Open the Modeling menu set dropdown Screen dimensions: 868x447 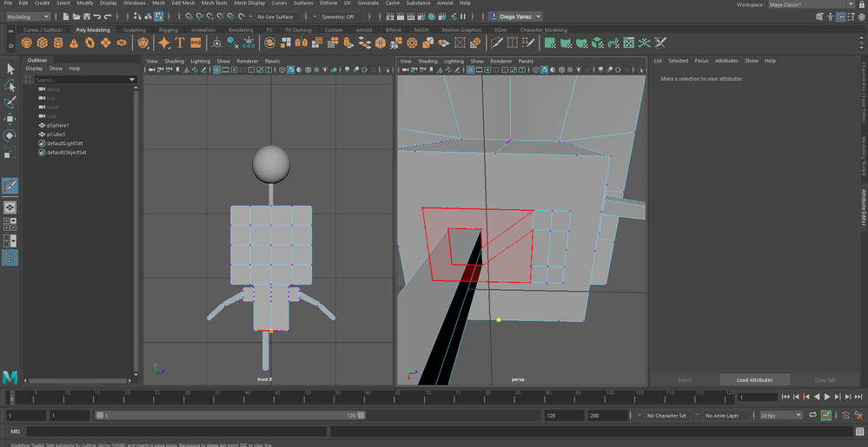click(29, 16)
